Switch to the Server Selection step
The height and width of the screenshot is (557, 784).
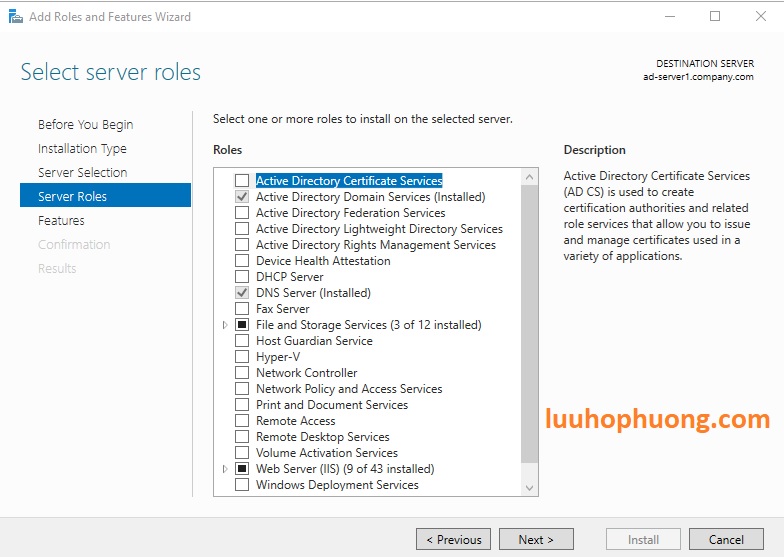[82, 173]
